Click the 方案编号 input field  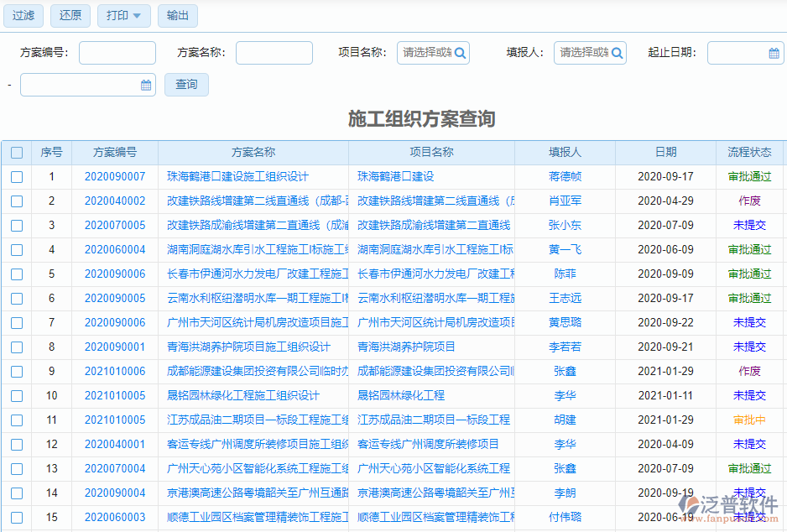tap(117, 52)
